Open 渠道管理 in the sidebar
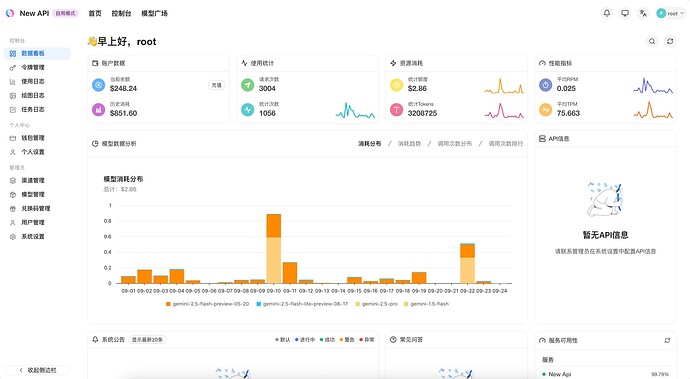Image resolution: width=690 pixels, height=379 pixels. (x=37, y=180)
